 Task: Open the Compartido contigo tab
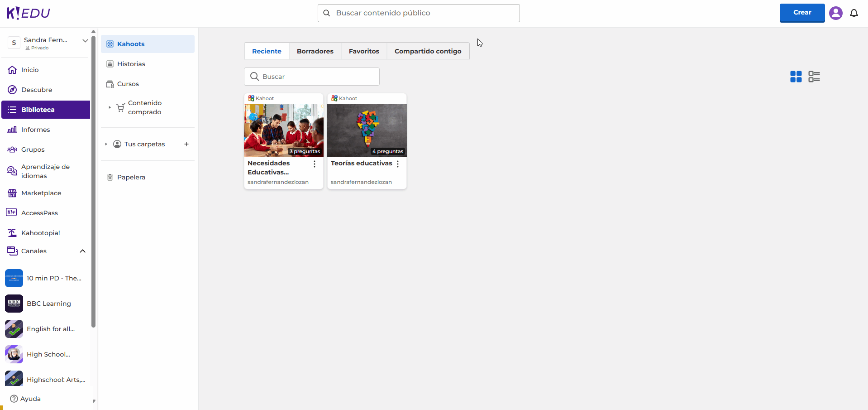tap(427, 51)
